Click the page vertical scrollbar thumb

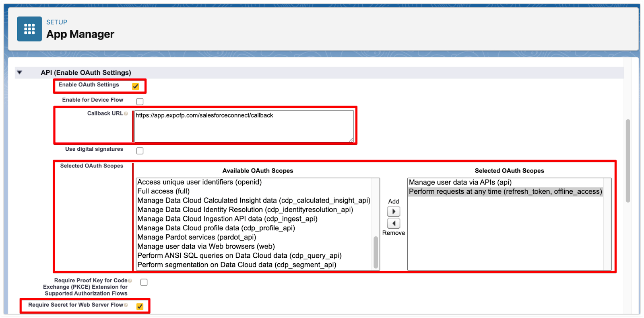click(628, 161)
